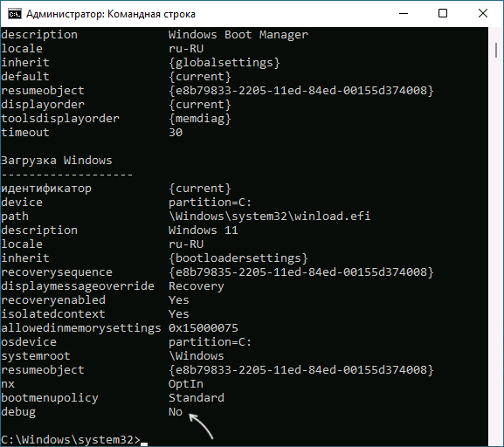Click the description value 'Windows 11'
Image resolution: width=504 pixels, height=447 pixels.
(204, 230)
